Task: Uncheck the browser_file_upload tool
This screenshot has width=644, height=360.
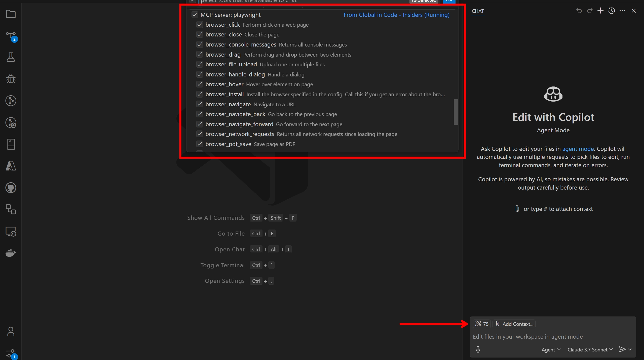Action: tap(200, 64)
